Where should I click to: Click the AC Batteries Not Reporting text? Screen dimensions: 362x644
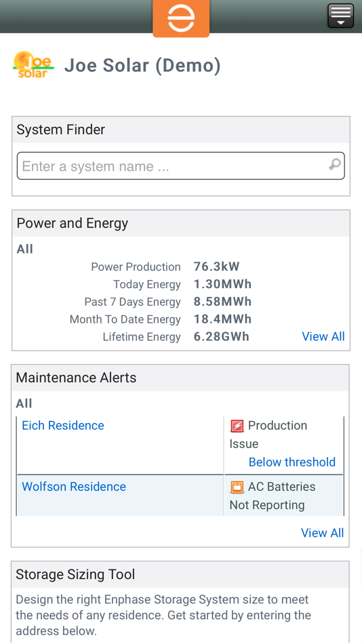[x=273, y=496]
